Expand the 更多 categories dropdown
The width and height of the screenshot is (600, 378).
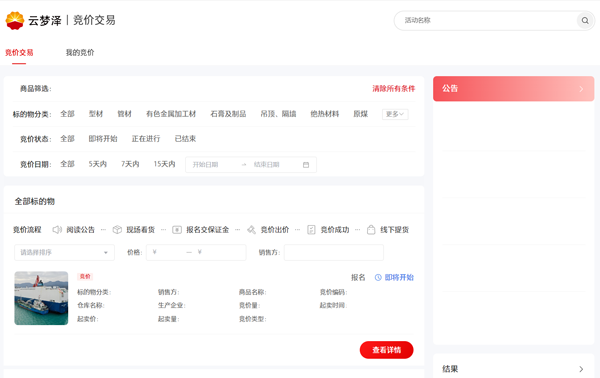(x=395, y=114)
